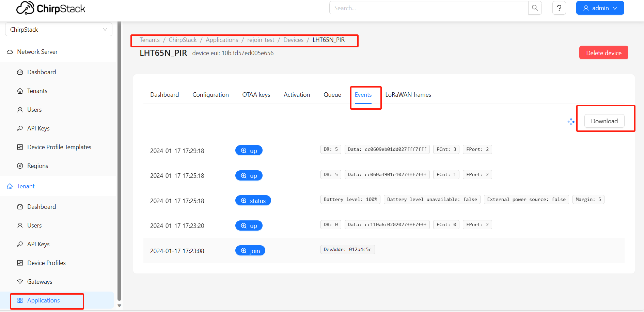The image size is (644, 312).
Task: Click Network Server Users icon
Action: point(20,110)
